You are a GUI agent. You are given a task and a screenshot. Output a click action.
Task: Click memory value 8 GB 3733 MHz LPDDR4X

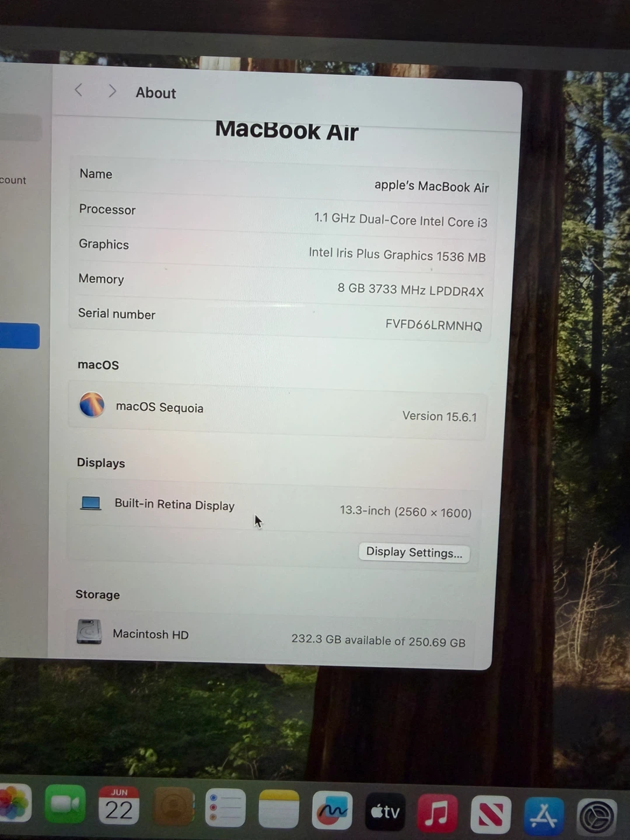coord(411,289)
